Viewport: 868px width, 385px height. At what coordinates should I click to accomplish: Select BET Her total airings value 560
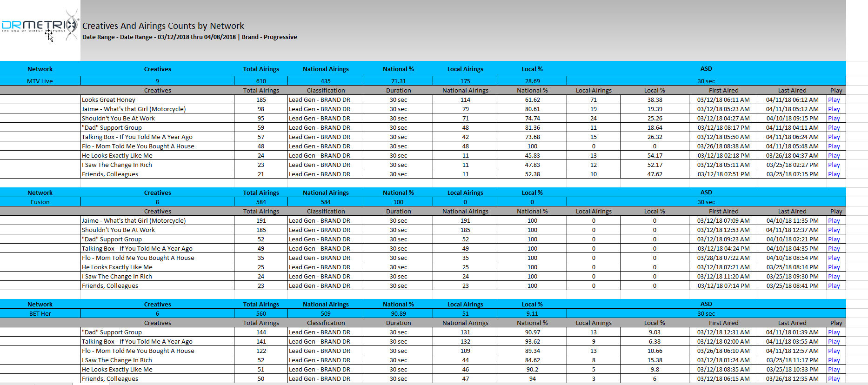(261, 313)
